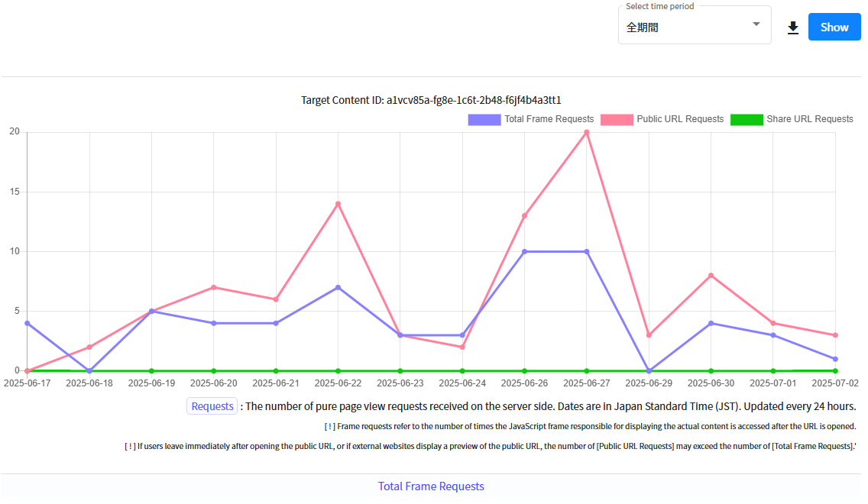Click the Total Frame point on 2025-06-22
868x504 pixels.
338,288
